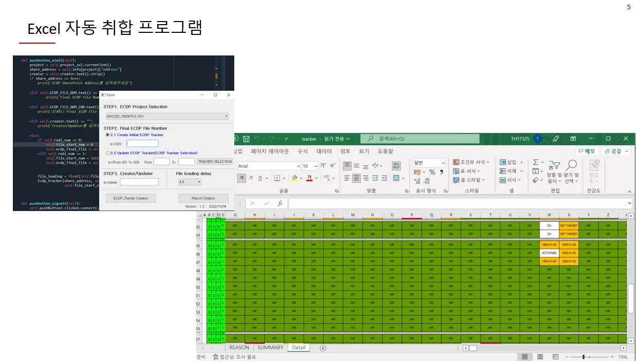This screenshot has height=364, width=636.
Task: Open cell borders tool in Excel ribbon
Action: (x=277, y=178)
